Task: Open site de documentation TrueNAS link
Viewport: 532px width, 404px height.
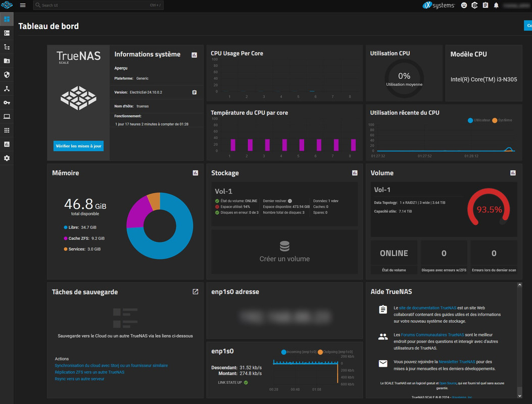Action: pyautogui.click(x=427, y=308)
